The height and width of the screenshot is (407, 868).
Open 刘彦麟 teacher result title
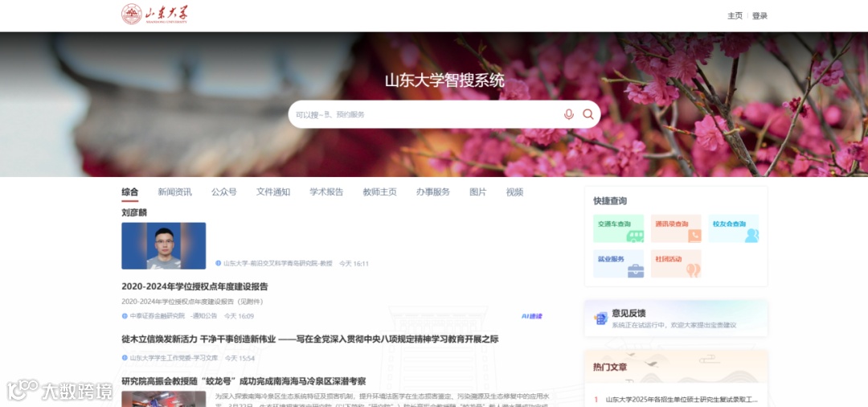134,212
